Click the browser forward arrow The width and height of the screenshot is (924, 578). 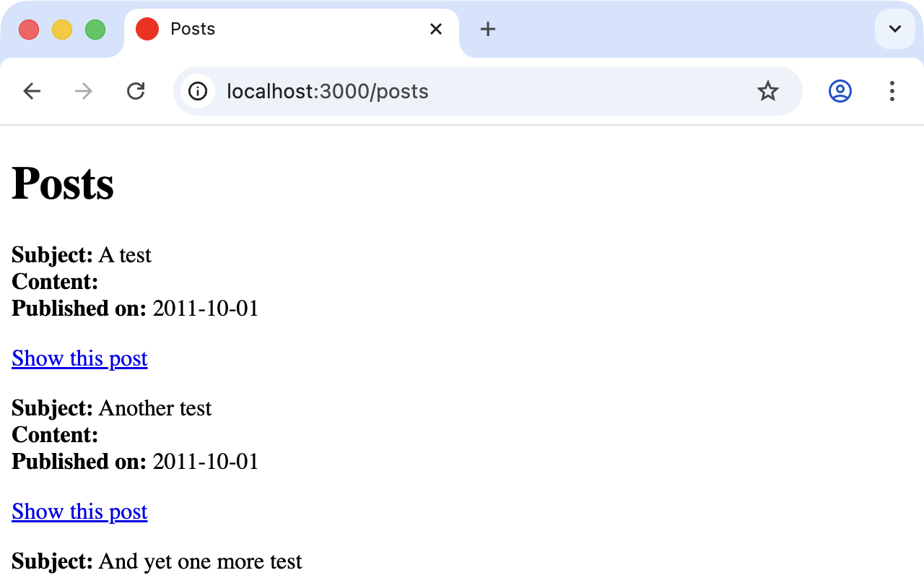(84, 91)
